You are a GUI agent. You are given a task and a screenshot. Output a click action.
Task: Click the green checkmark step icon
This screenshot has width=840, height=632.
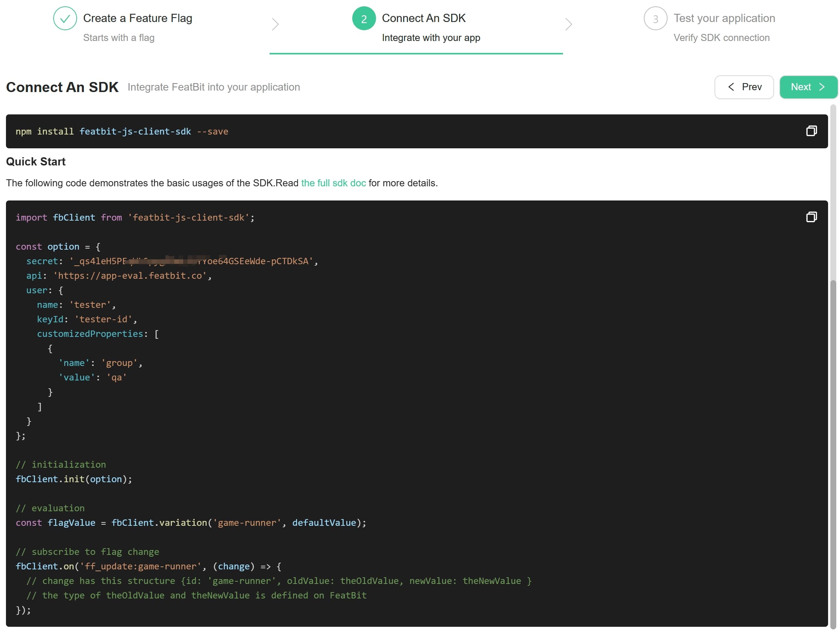(65, 18)
